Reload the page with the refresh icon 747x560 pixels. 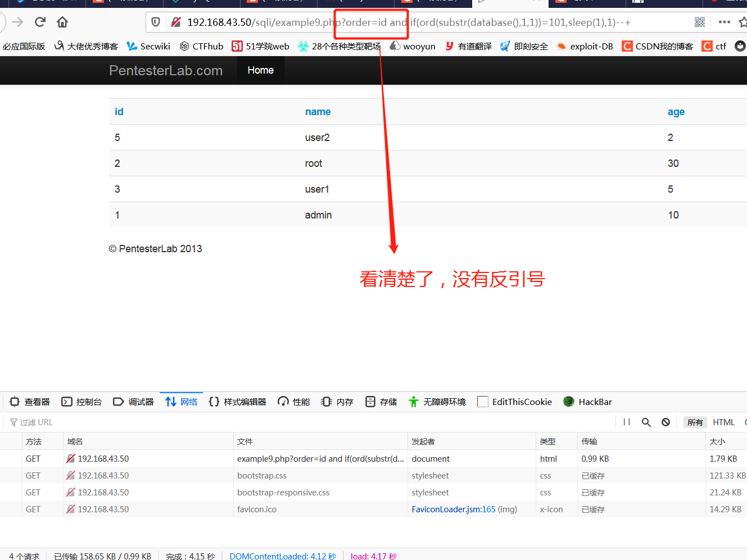coord(40,22)
